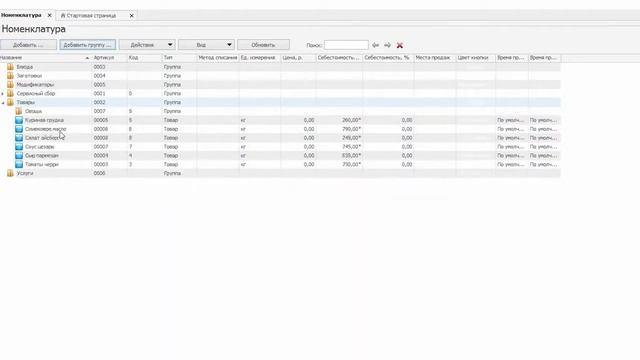
Task: Click the Томаты черри product icon
Action: tap(19, 164)
